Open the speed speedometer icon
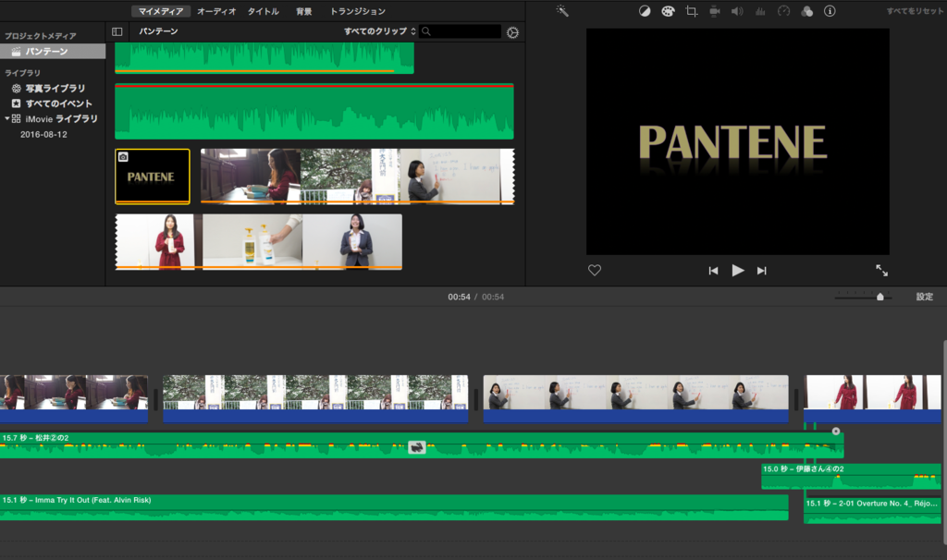 pyautogui.click(x=783, y=11)
